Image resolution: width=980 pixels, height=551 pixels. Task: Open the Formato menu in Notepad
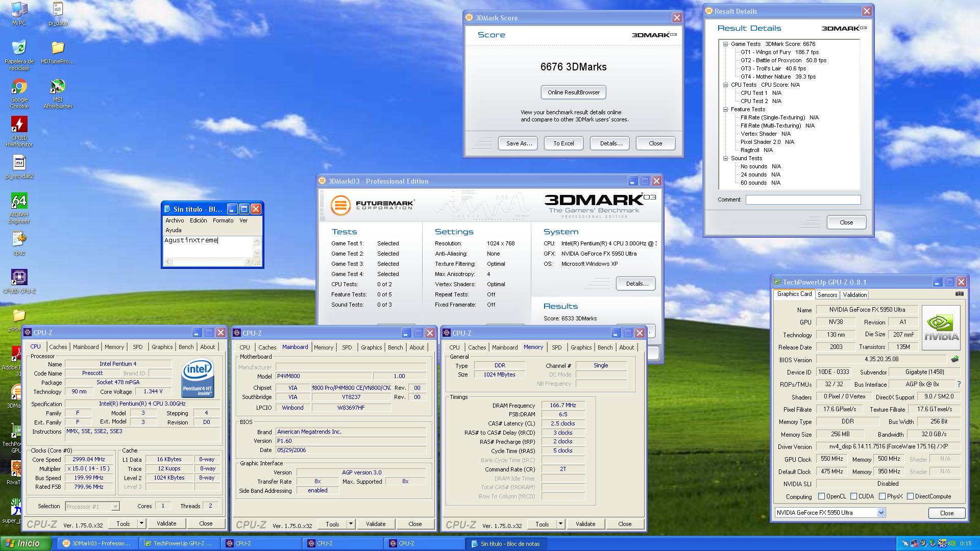[x=223, y=220]
